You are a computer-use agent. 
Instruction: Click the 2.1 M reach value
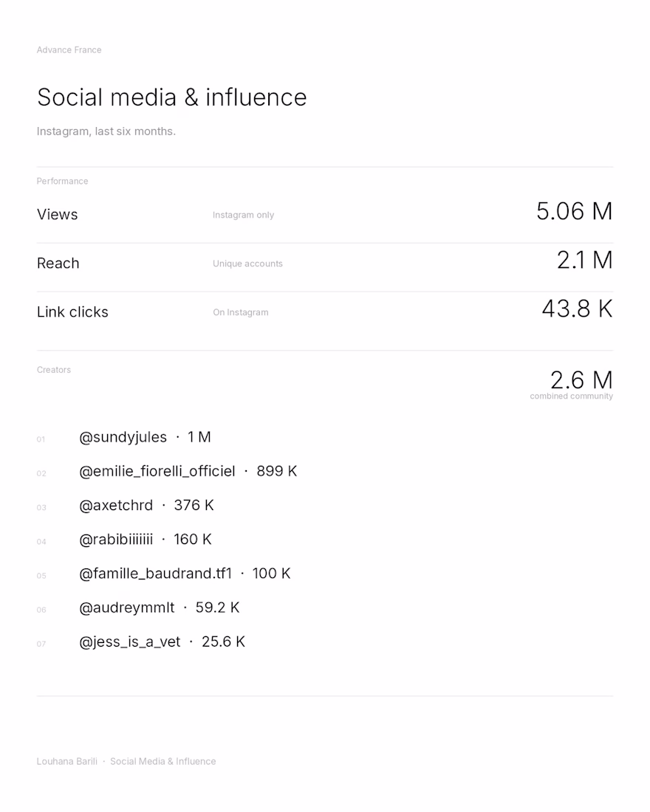pos(585,260)
